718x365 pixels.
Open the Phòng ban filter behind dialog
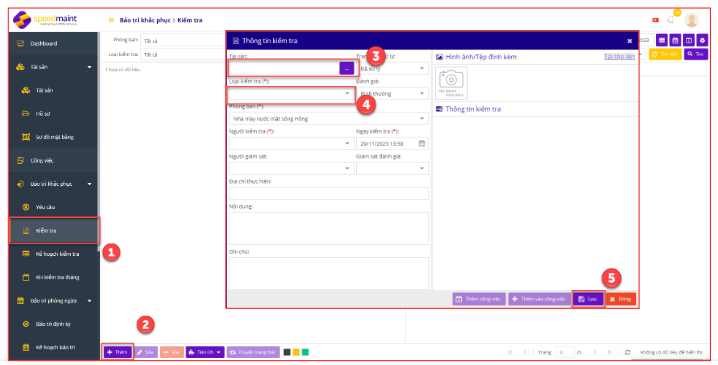(x=183, y=41)
